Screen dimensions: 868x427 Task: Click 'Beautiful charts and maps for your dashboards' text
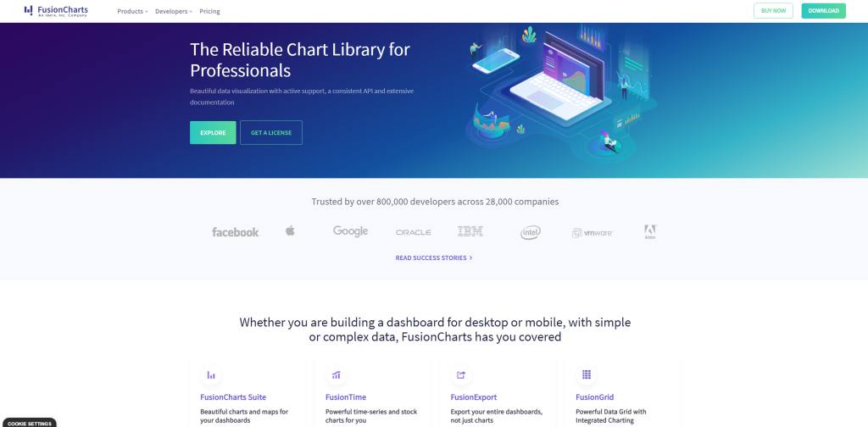pyautogui.click(x=244, y=416)
